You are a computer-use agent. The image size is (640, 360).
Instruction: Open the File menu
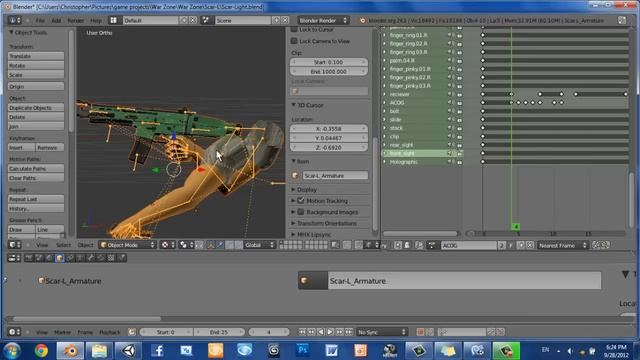tap(40, 20)
